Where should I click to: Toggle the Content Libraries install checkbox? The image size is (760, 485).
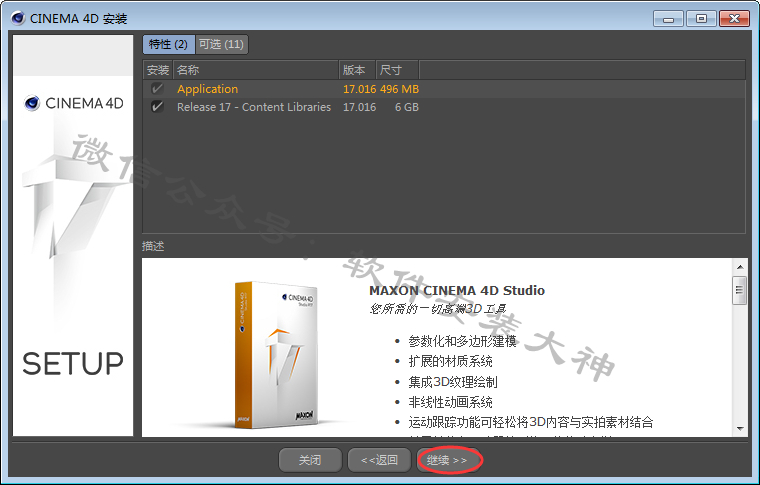click(x=157, y=107)
